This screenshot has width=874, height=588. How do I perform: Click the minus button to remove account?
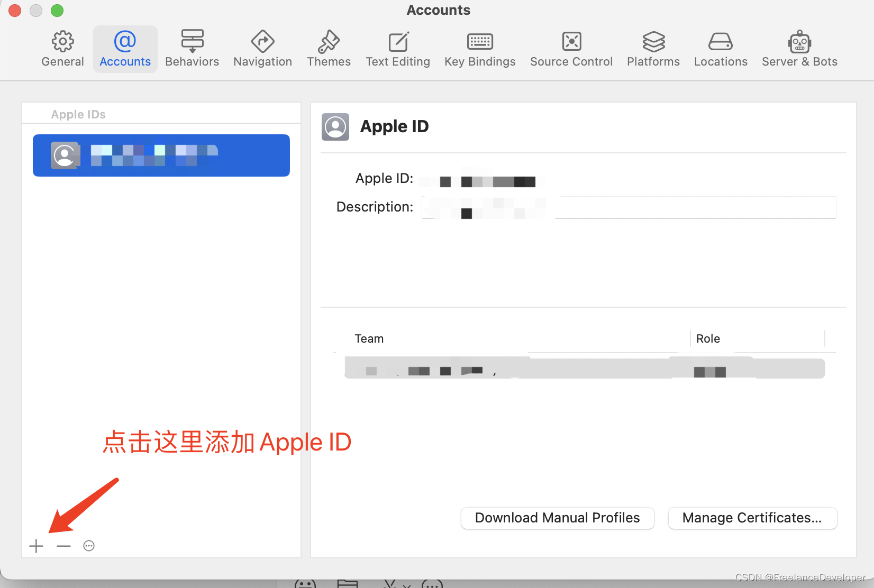(x=63, y=546)
